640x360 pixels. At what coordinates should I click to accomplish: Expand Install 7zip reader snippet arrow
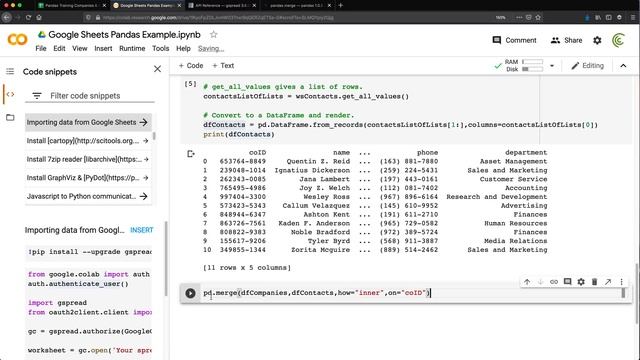pyautogui.click(x=146, y=159)
